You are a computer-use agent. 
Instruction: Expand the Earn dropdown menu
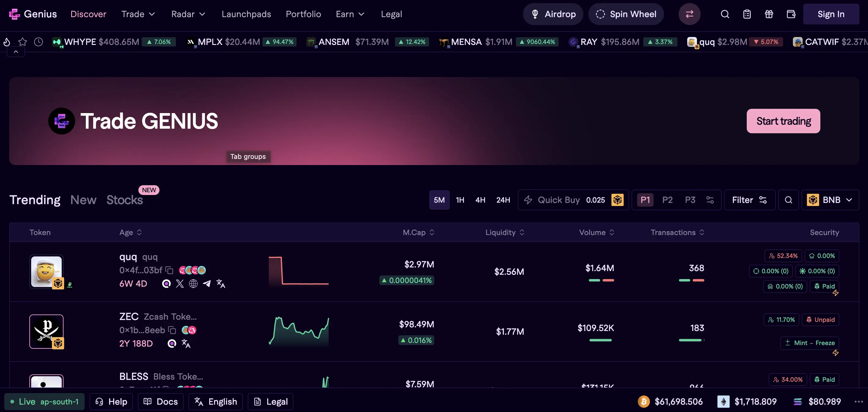tap(350, 14)
